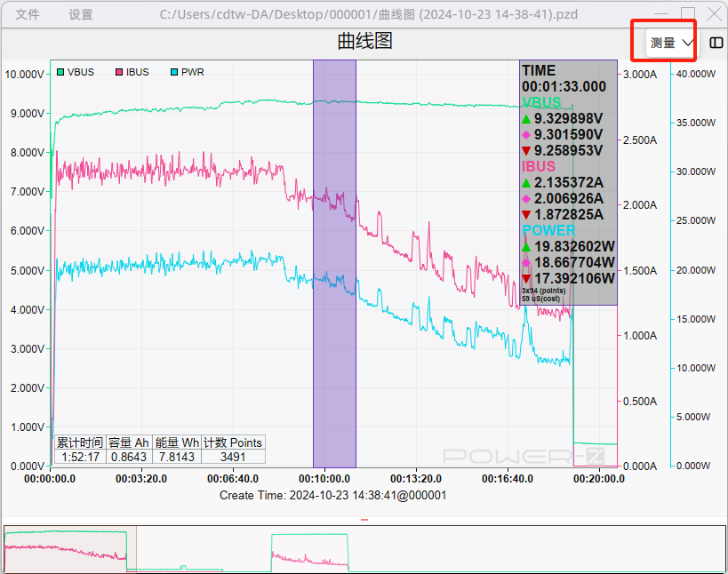Select the TIME heading in measurement panel
The height and width of the screenshot is (574, 728).
539,71
